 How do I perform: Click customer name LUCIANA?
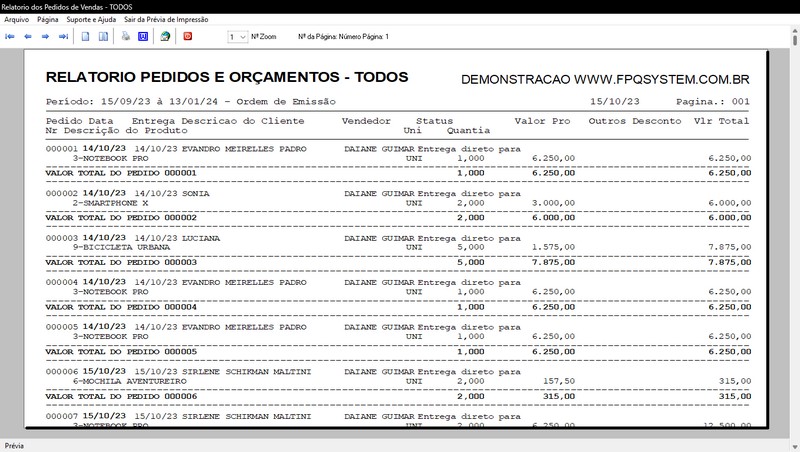coord(201,238)
